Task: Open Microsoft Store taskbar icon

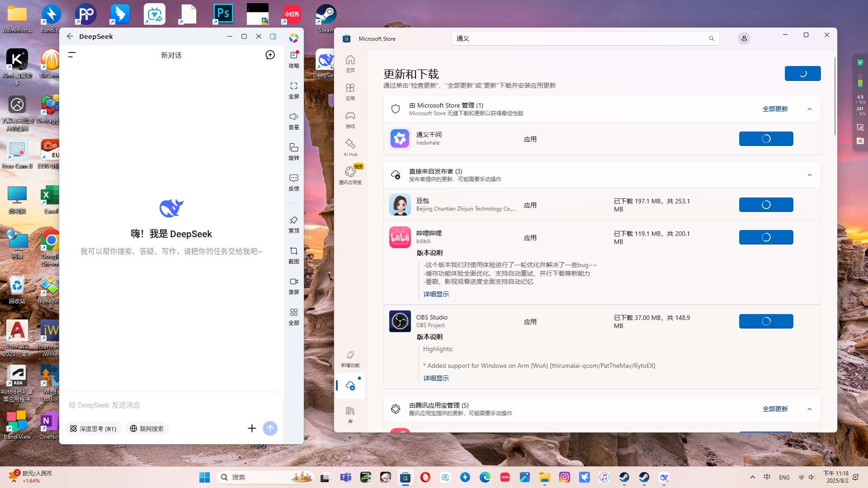Action: coord(405,477)
